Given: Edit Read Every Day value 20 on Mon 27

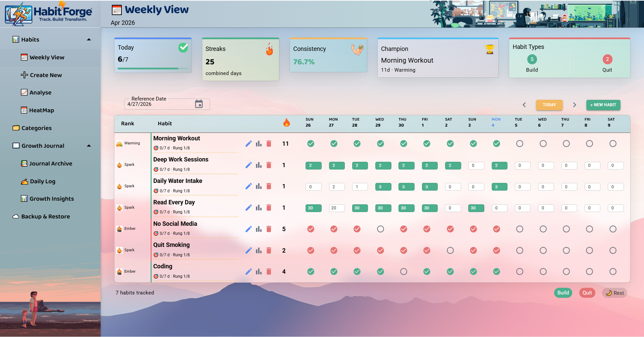Looking at the screenshot, I should pos(336,208).
